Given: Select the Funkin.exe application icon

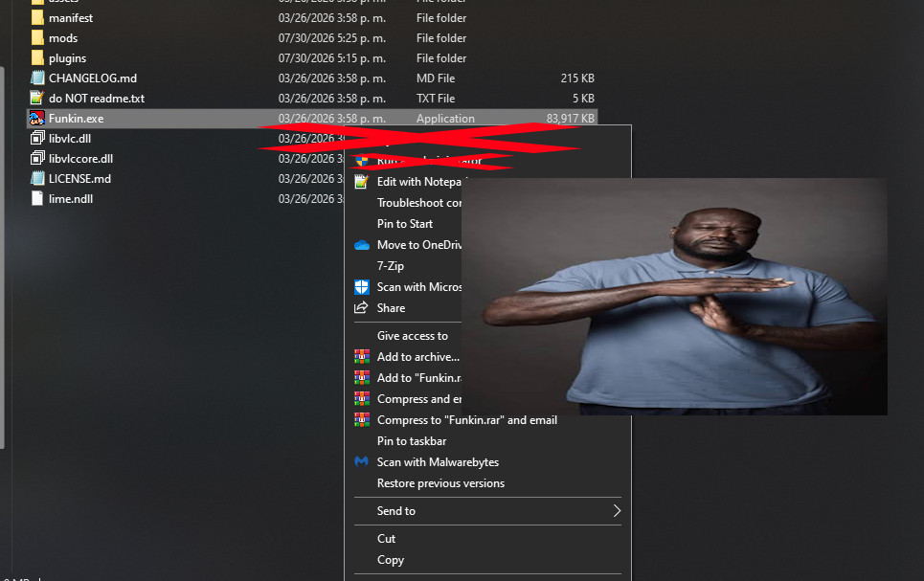Looking at the screenshot, I should (x=37, y=119).
